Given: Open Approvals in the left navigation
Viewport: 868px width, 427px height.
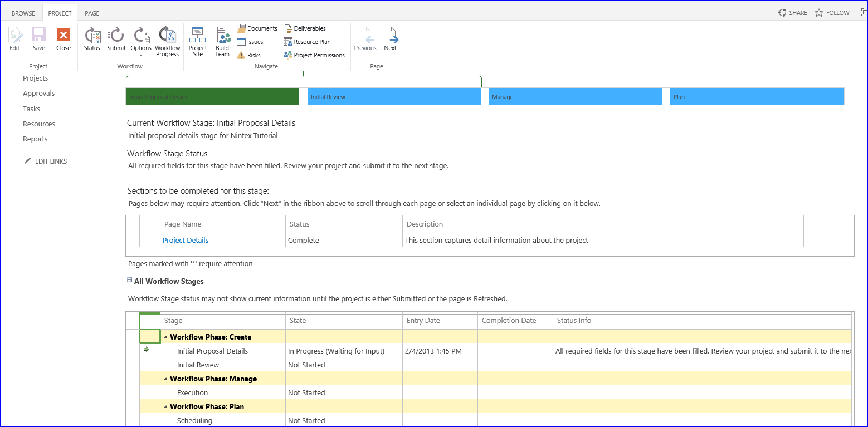Looking at the screenshot, I should [39, 94].
